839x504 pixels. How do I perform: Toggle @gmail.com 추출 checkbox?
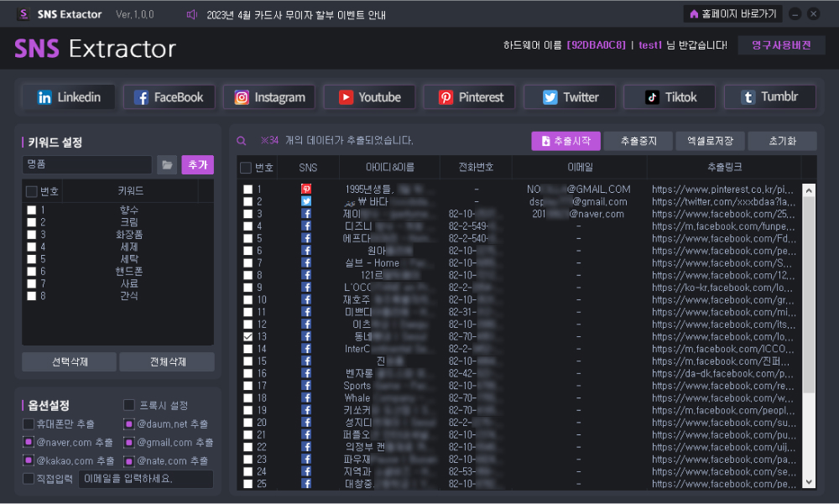(129, 443)
